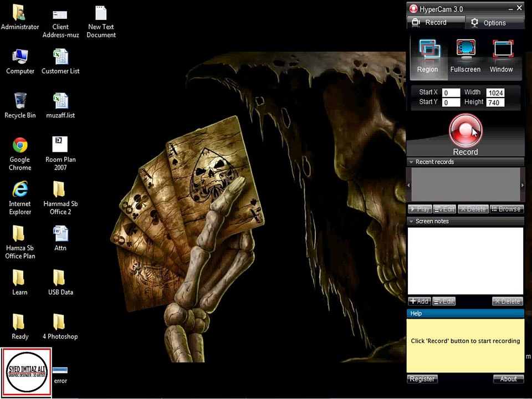Click the Register button
This screenshot has height=399, width=532.
coord(422,379)
